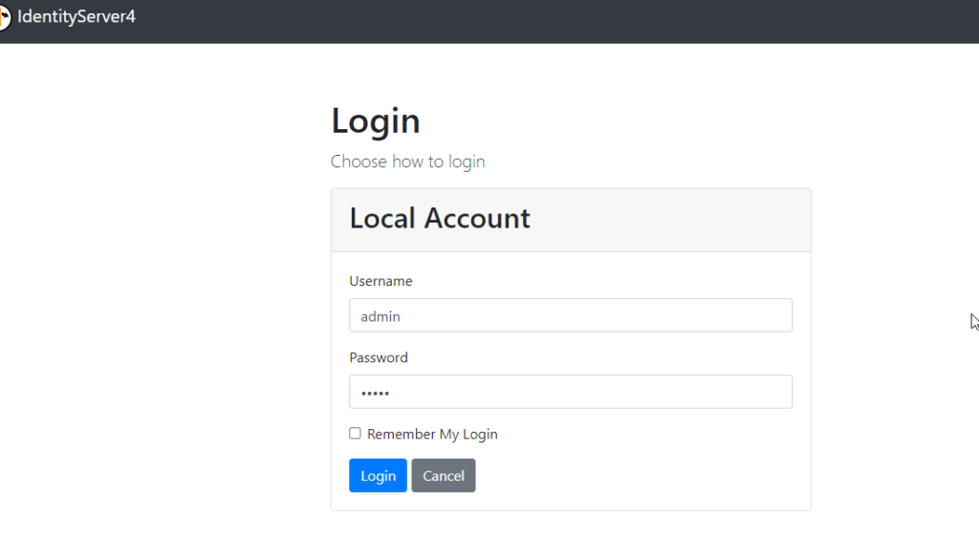Focus the Password input field

click(571, 392)
